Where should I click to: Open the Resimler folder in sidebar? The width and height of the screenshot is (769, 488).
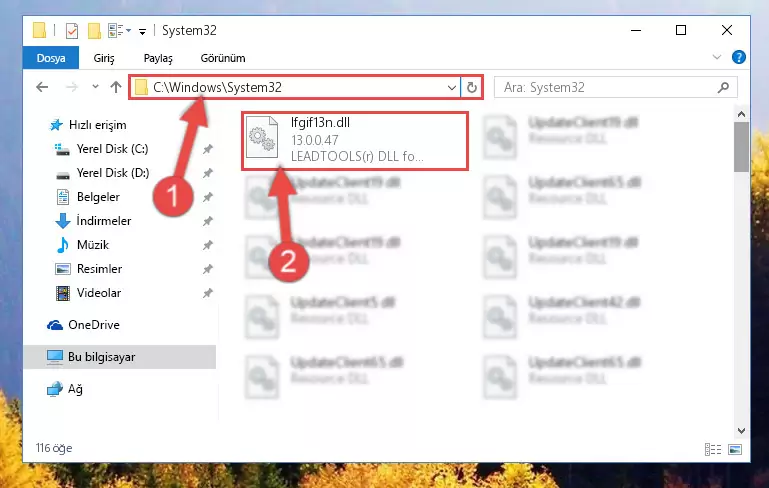(x=88, y=269)
